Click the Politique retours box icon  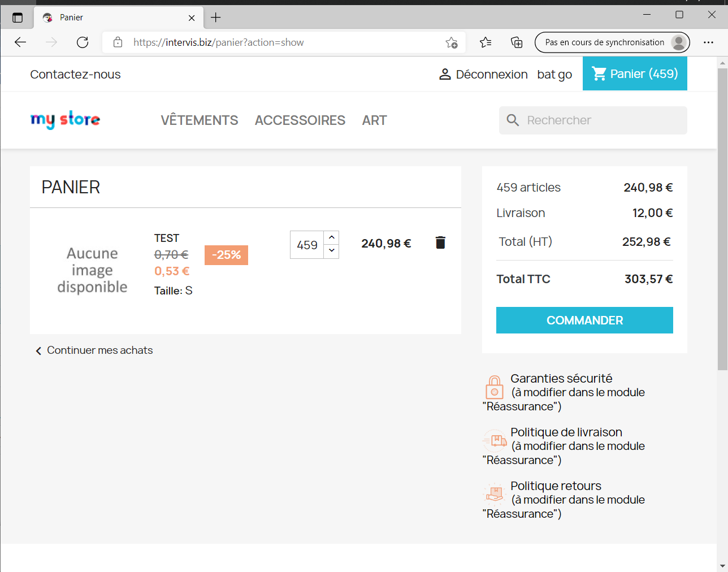pyautogui.click(x=495, y=494)
